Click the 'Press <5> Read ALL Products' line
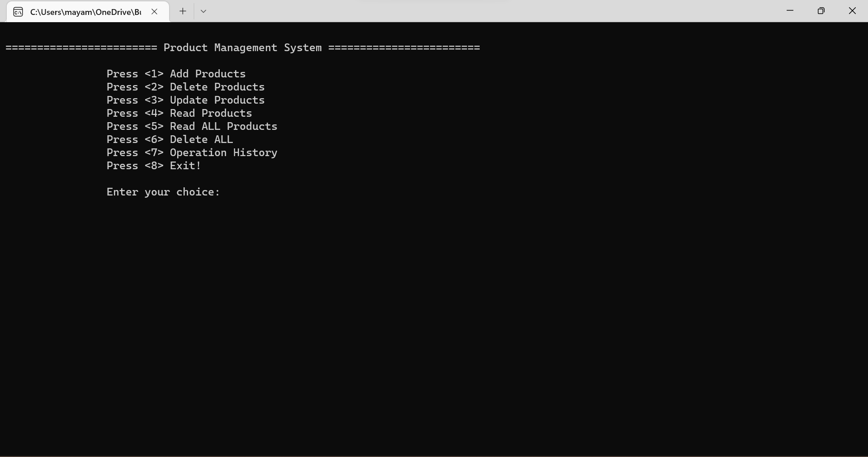 pos(192,127)
